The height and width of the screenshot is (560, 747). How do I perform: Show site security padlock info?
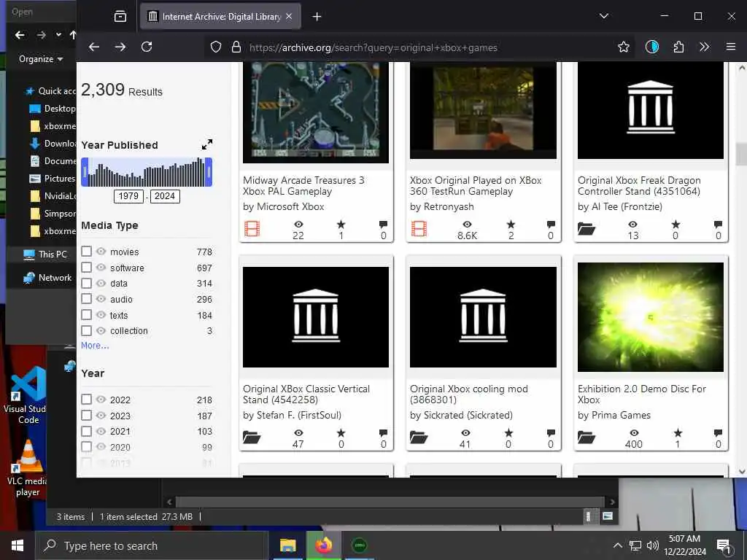point(236,47)
